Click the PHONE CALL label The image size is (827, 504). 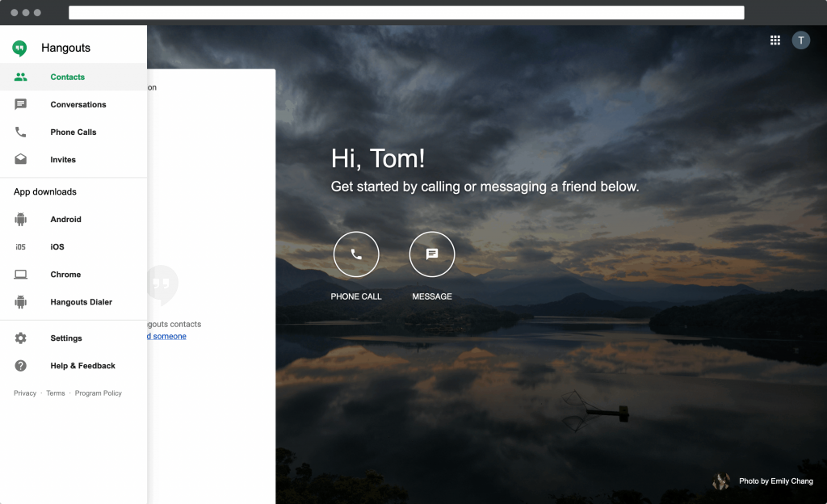356,296
